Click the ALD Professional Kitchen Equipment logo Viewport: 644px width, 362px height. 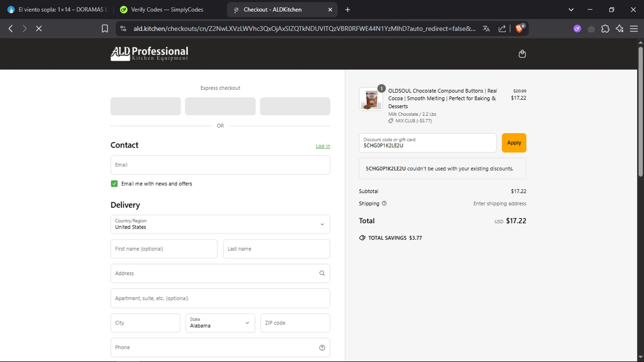tap(149, 54)
